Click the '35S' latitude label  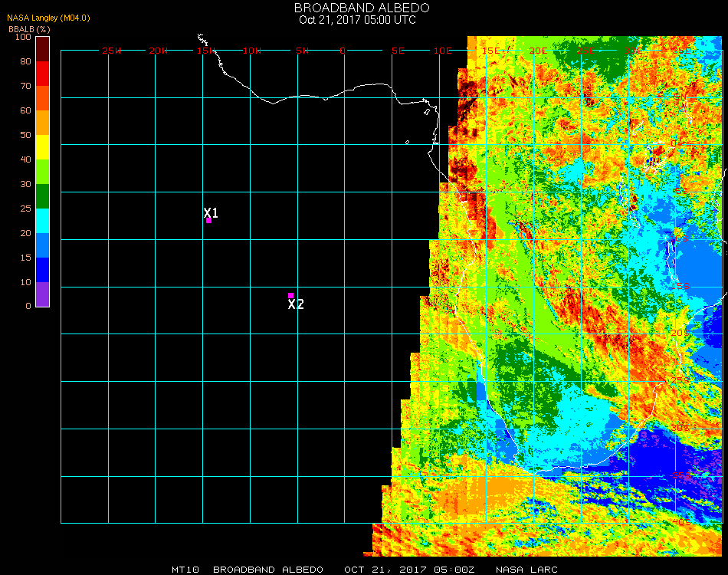pyautogui.click(x=682, y=475)
